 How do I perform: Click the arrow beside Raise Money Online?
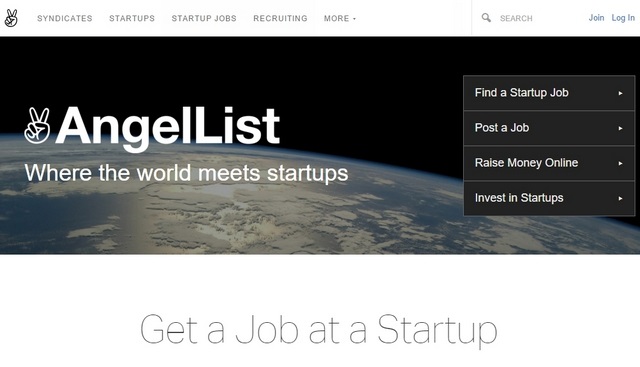[x=620, y=163]
